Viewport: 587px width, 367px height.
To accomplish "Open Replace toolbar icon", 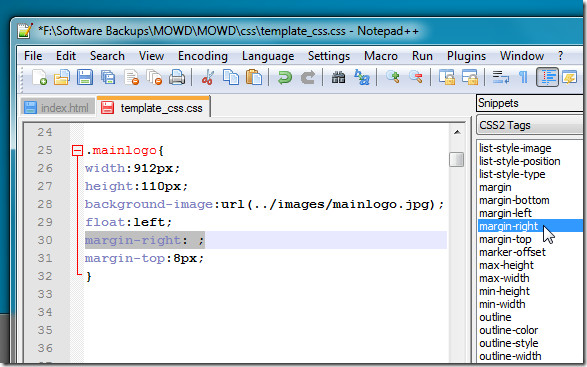I will tap(362, 78).
